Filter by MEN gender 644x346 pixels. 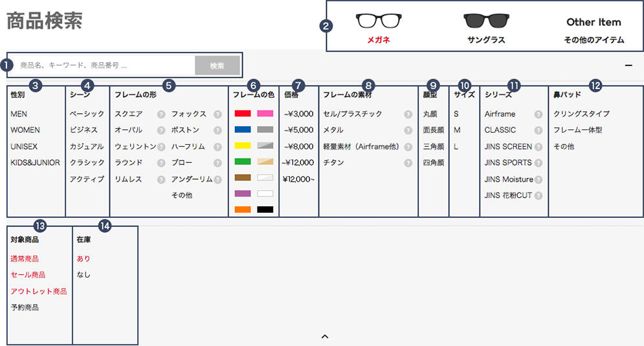coord(19,114)
